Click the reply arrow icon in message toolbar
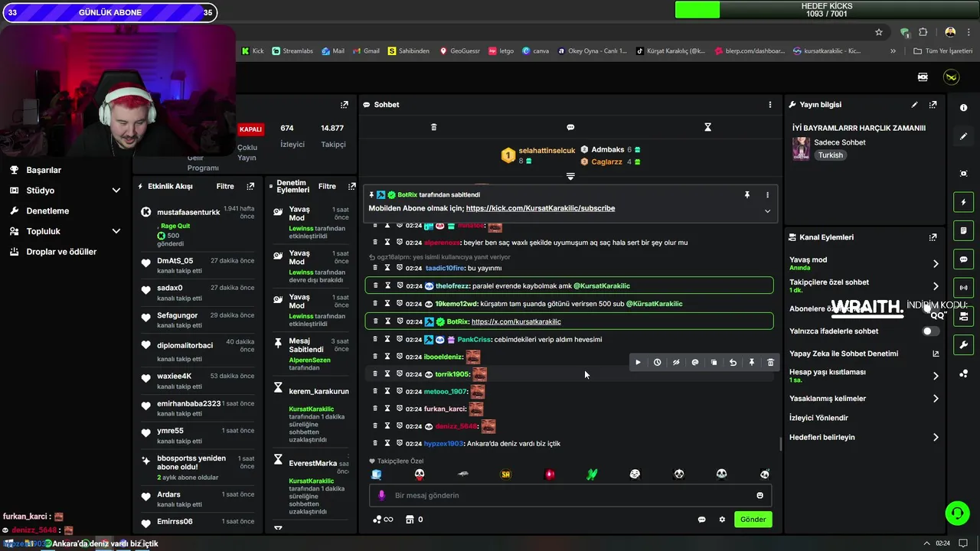This screenshot has height=551, width=980. [x=733, y=363]
